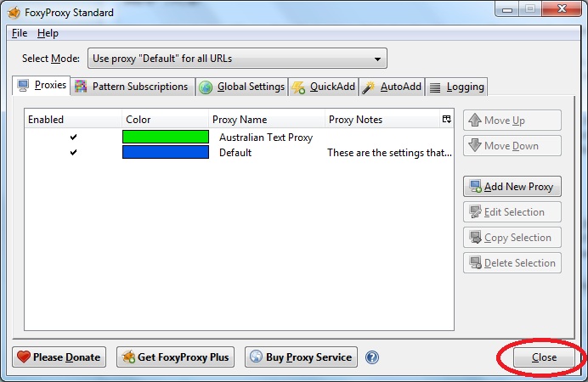Click the green color swatch of Australian Text Proxy
The width and height of the screenshot is (588, 382).
(x=166, y=137)
